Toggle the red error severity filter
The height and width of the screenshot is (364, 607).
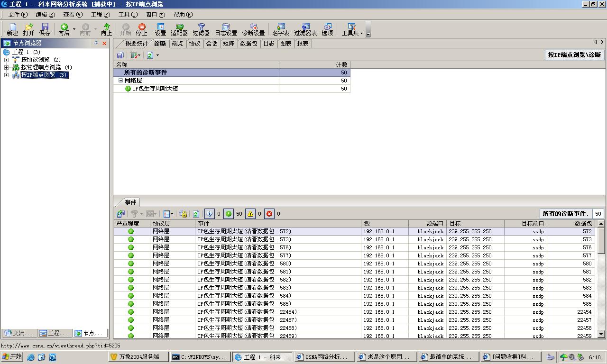(x=269, y=214)
